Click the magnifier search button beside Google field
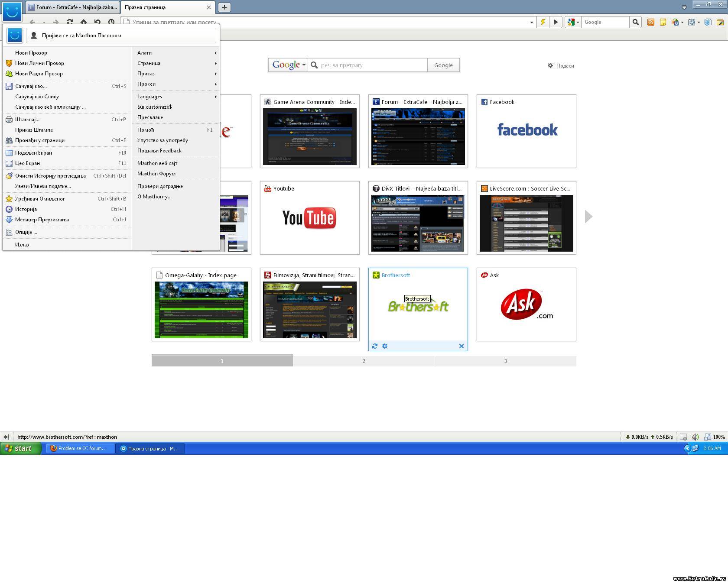 635,22
